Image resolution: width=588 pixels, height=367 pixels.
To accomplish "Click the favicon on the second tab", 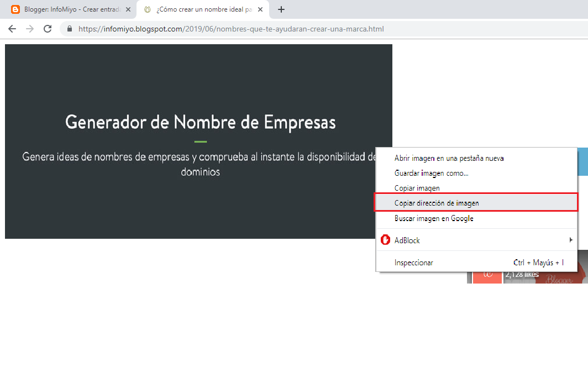I will [x=147, y=9].
